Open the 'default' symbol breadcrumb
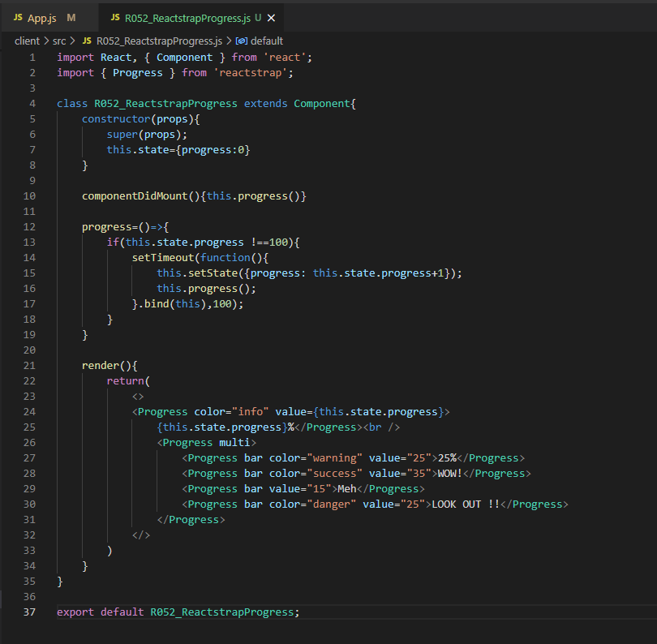Image resolution: width=657 pixels, height=644 pixels. (267, 41)
